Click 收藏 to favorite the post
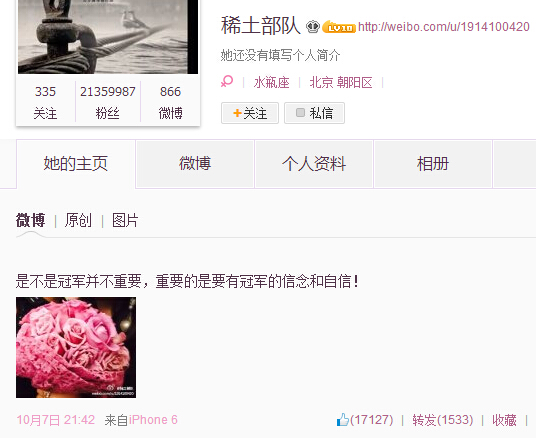 [x=504, y=420]
